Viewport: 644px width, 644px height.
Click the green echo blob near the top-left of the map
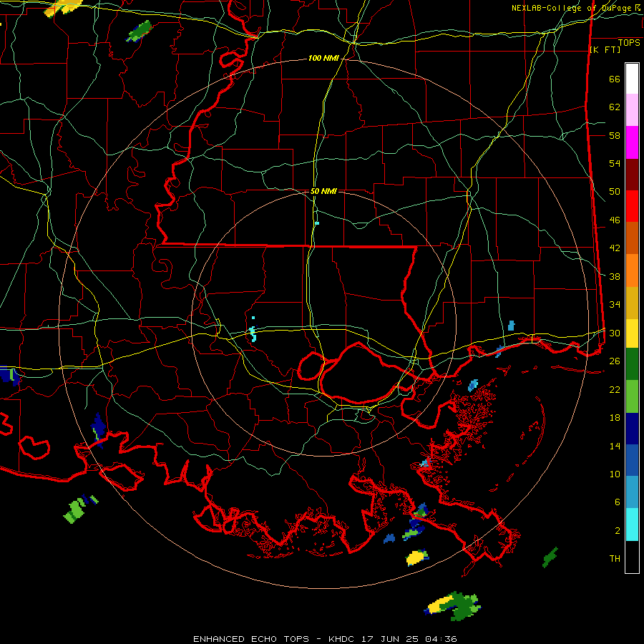click(x=139, y=31)
